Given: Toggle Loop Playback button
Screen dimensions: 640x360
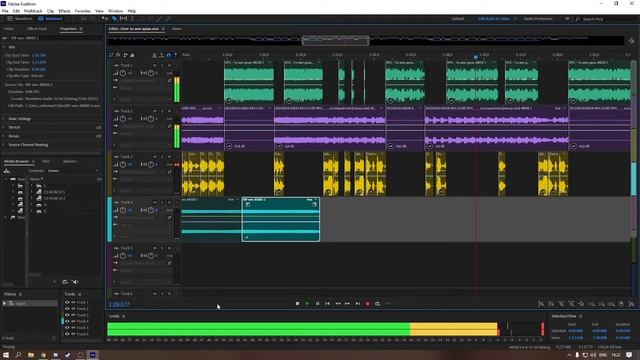Looking at the screenshot, I should pyautogui.click(x=378, y=304).
